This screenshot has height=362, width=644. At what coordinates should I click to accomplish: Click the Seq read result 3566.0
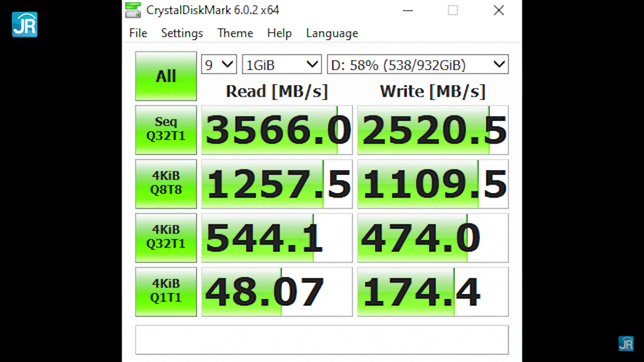(x=277, y=130)
